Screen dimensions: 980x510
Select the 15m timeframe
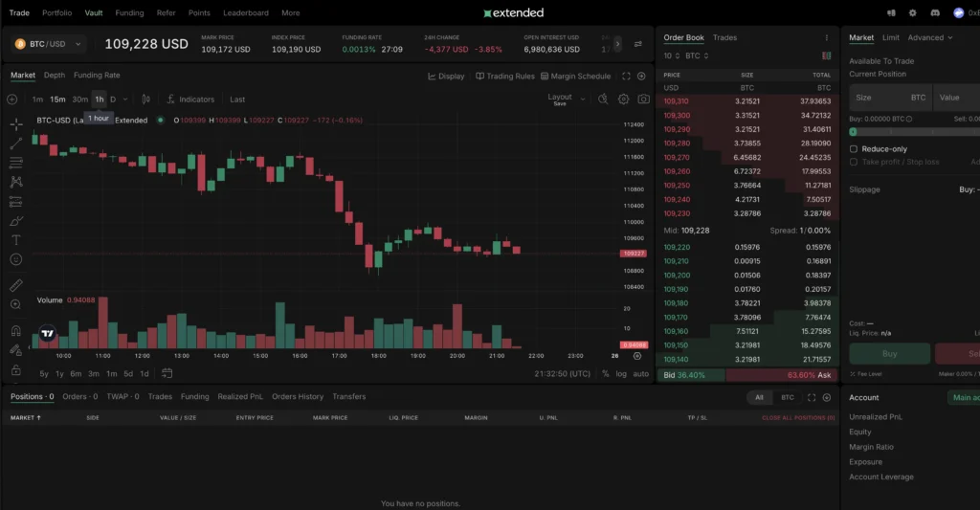(57, 100)
